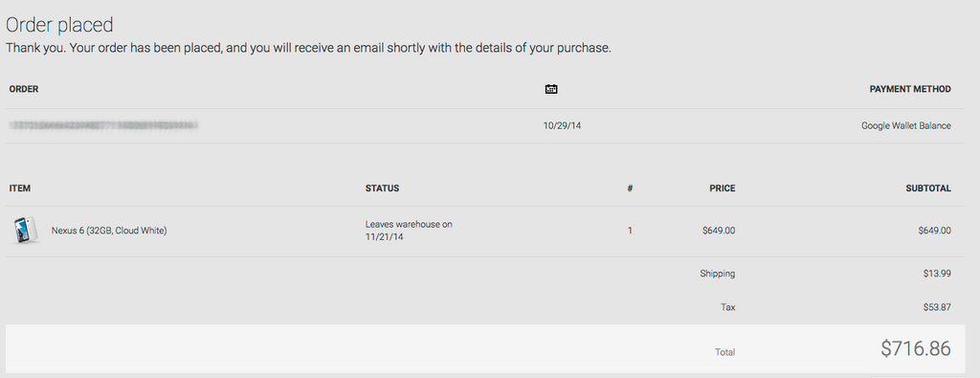
Task: Click the quantity # column header
Action: pyautogui.click(x=630, y=189)
